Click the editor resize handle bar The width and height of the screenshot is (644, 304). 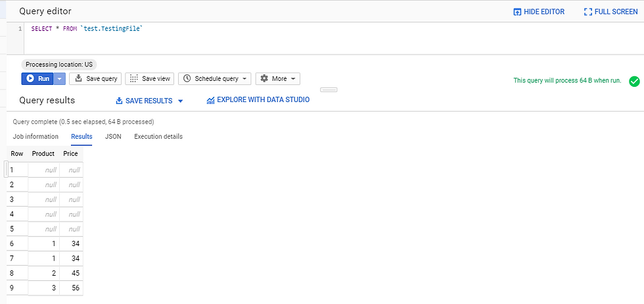tap(329, 89)
